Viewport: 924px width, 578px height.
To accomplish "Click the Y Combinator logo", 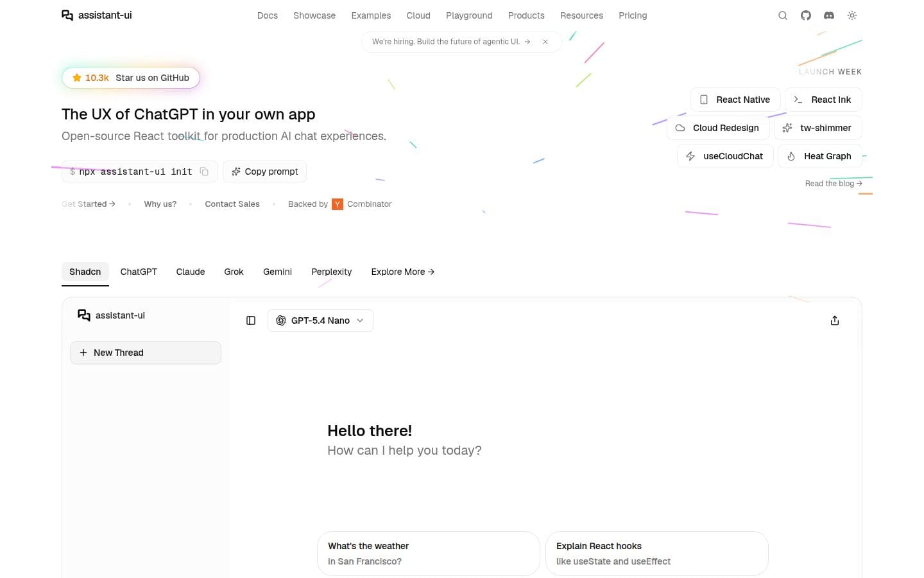I will pyautogui.click(x=338, y=204).
